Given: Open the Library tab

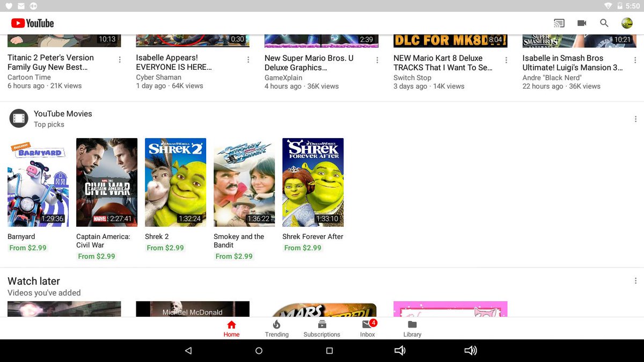Looking at the screenshot, I should pyautogui.click(x=412, y=329).
